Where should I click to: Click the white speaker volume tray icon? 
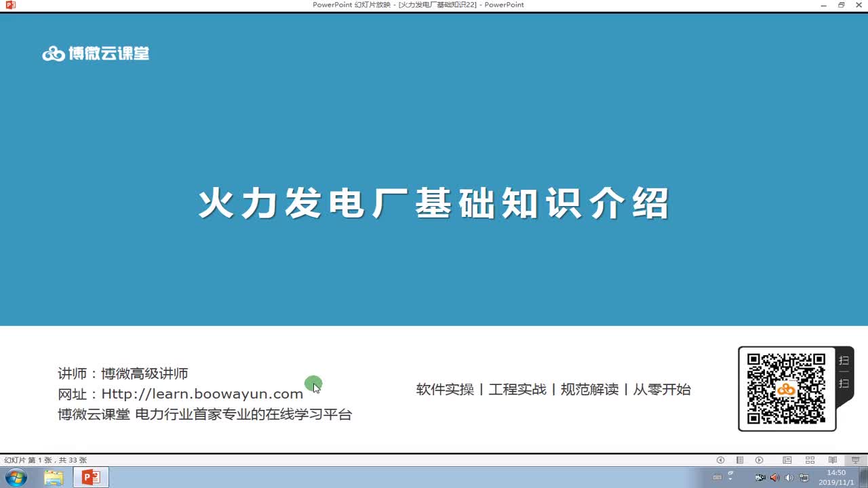pos(789,478)
